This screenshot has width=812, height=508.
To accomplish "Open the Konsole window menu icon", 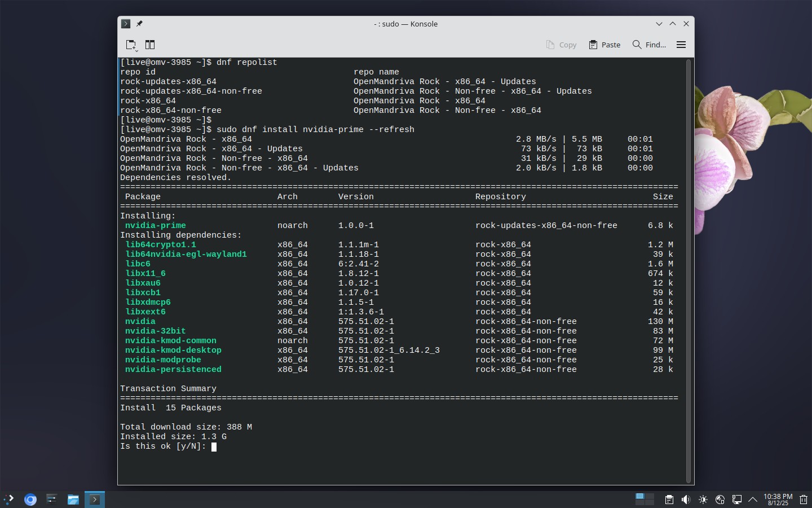I will pos(126,24).
